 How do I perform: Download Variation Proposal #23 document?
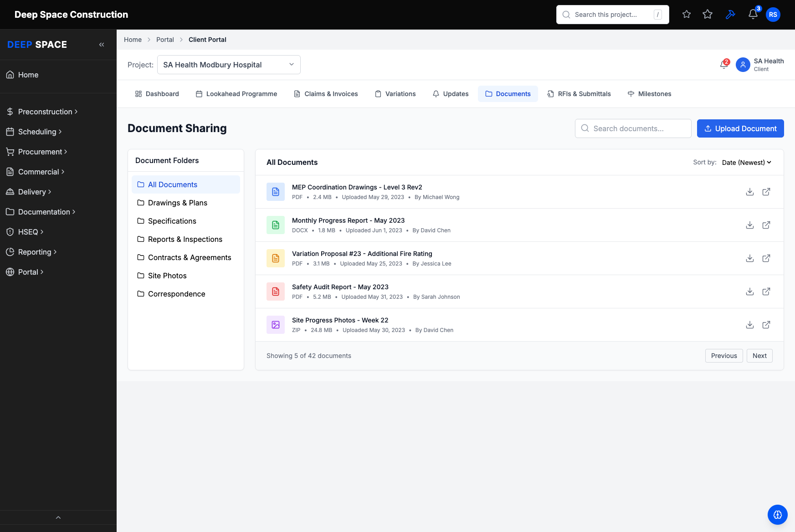[x=750, y=258]
